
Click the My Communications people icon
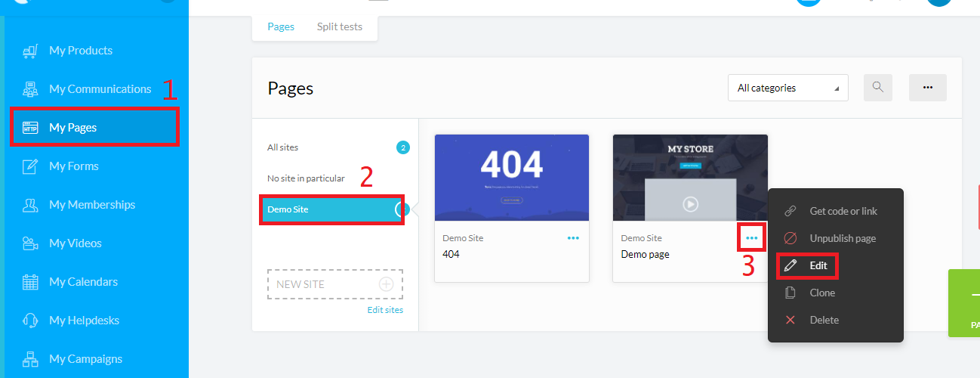(30, 89)
